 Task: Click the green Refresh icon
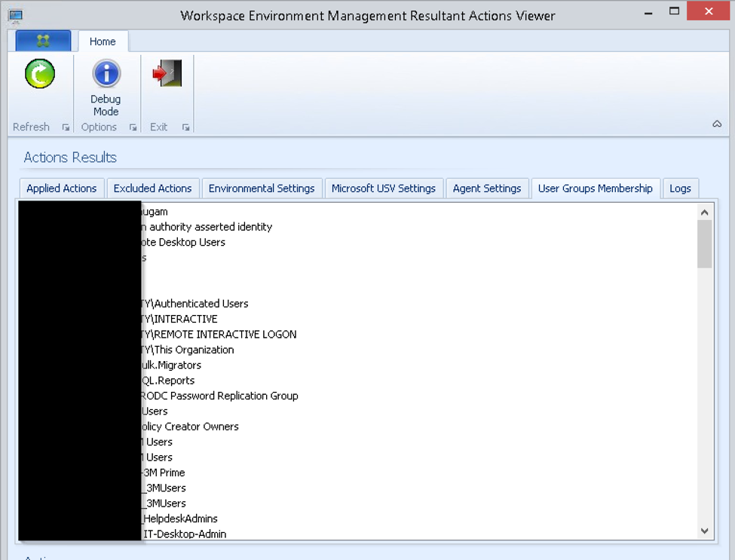(40, 74)
